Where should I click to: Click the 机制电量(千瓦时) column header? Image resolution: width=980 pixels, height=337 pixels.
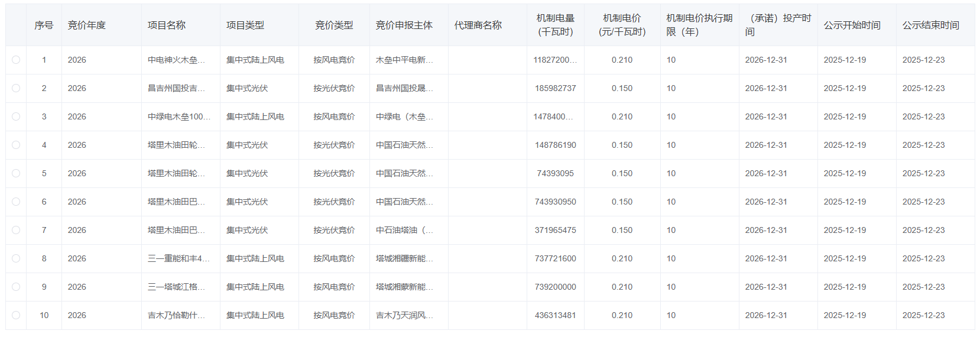(555, 25)
